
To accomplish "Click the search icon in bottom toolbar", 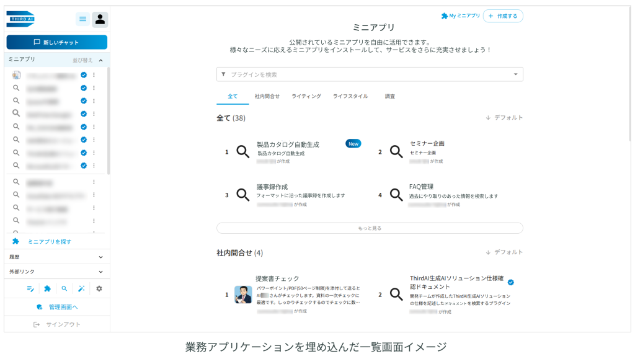I will 64,288.
